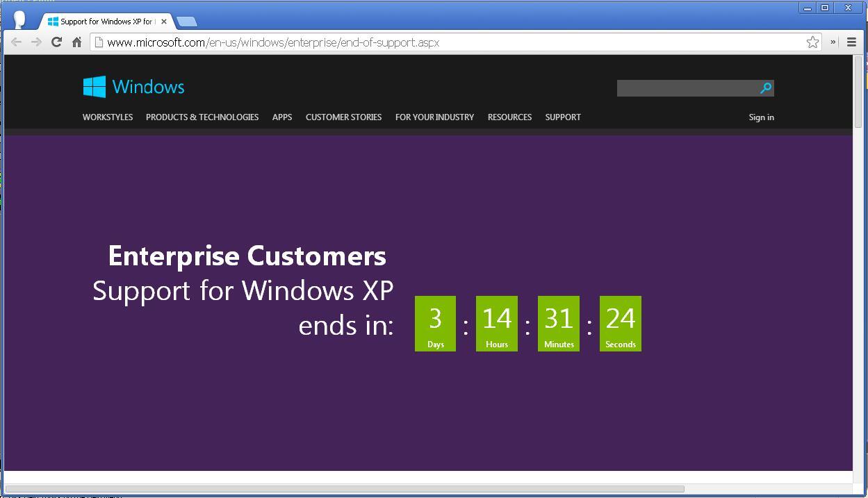Click the Windows logo link
The image size is (868, 498).
click(133, 87)
